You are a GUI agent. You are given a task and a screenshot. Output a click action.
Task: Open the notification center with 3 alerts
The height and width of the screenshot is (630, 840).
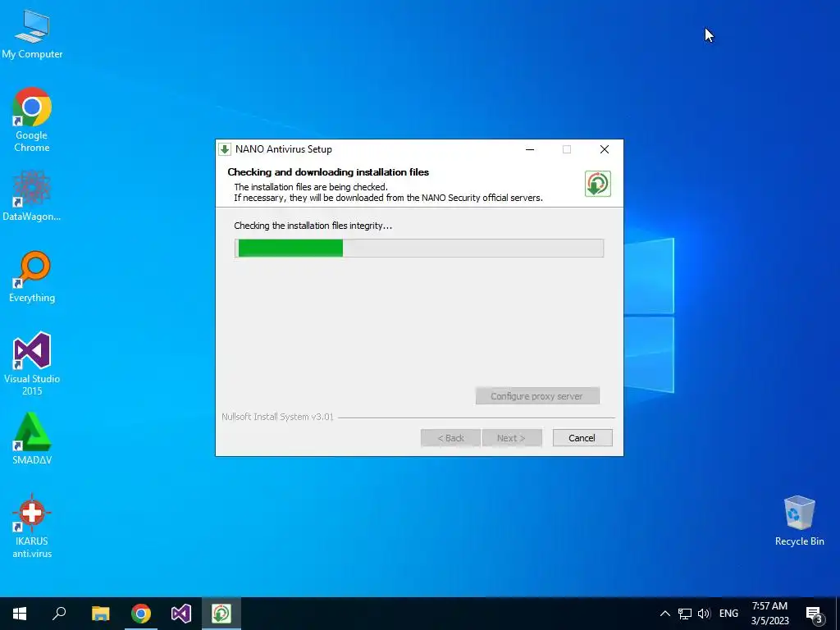coord(815,614)
